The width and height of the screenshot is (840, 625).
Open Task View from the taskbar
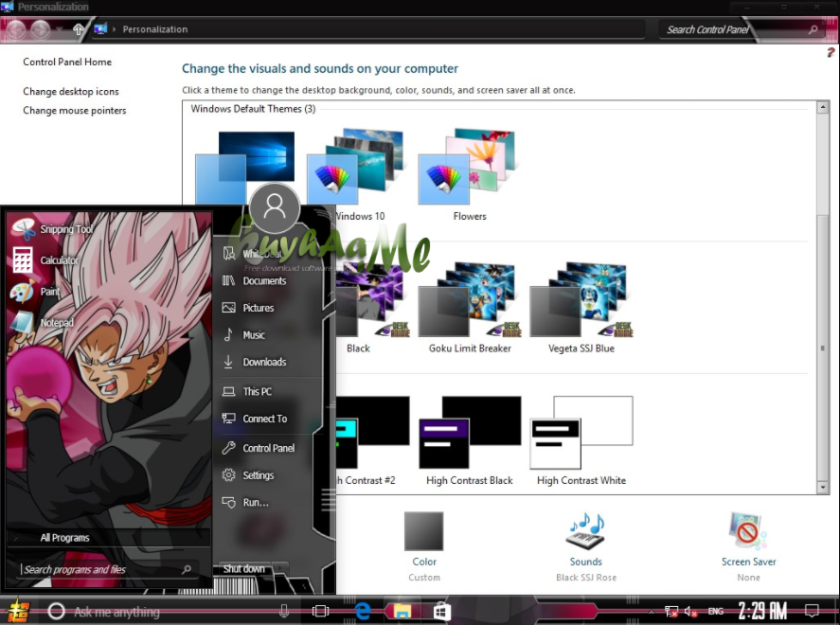320,611
